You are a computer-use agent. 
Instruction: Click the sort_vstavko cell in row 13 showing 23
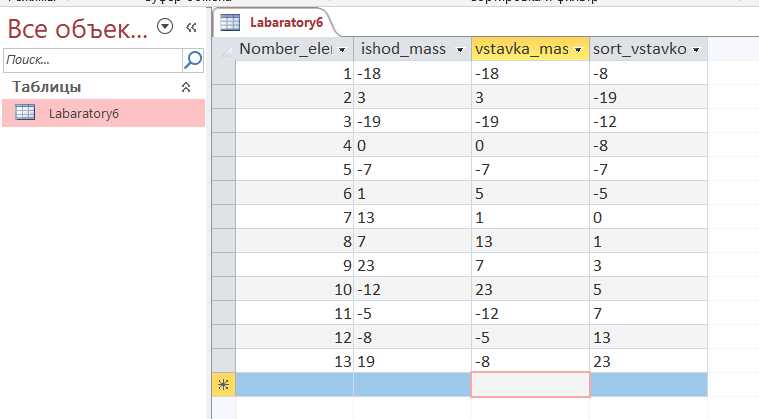pos(649,361)
